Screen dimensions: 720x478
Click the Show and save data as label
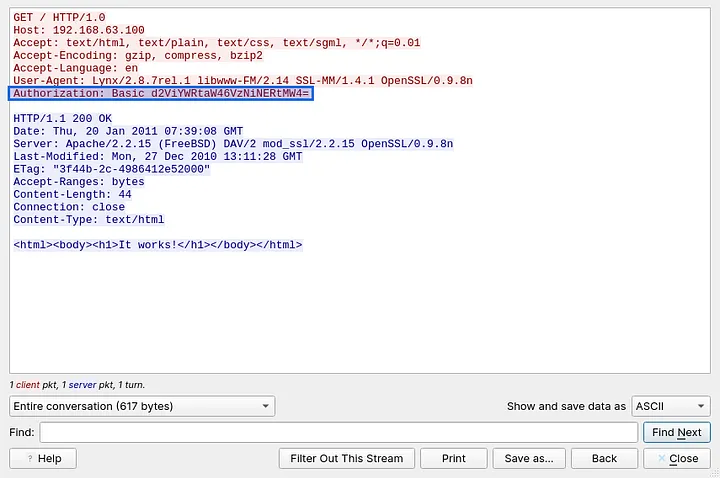tap(566, 406)
